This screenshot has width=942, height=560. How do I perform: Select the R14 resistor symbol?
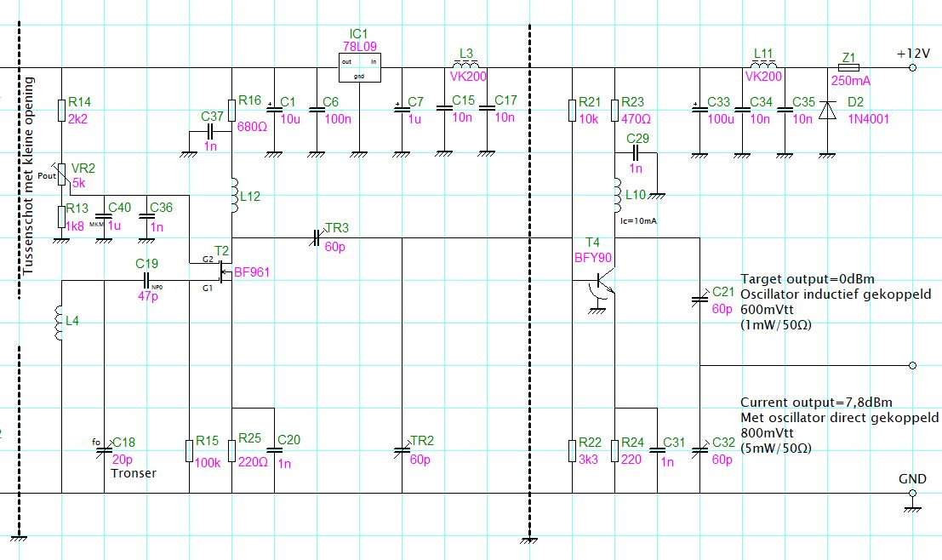(61, 110)
